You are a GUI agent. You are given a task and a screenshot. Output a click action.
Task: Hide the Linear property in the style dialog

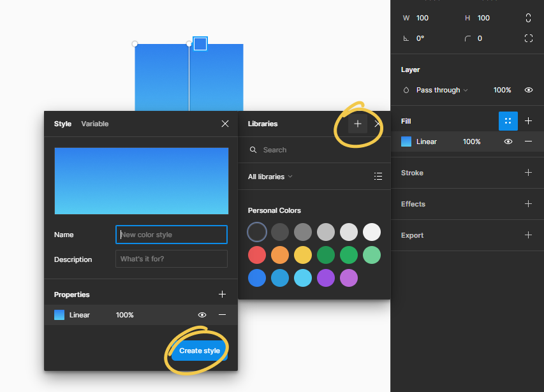(x=202, y=314)
